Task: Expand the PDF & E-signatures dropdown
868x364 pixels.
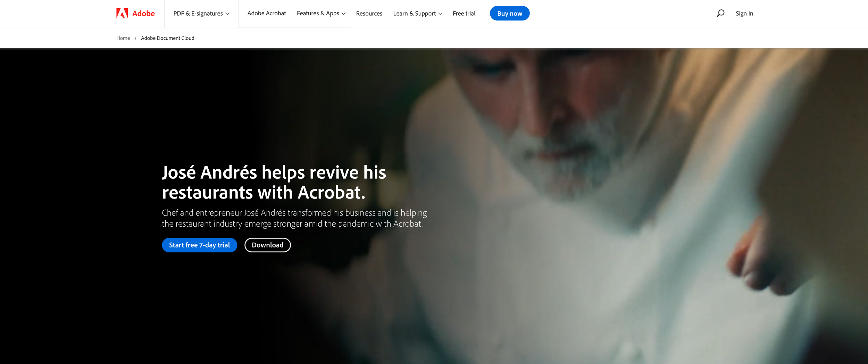Action: (201, 14)
